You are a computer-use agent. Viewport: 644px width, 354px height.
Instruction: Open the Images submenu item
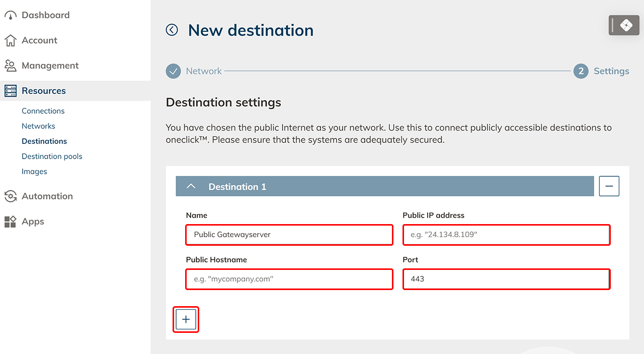(34, 171)
